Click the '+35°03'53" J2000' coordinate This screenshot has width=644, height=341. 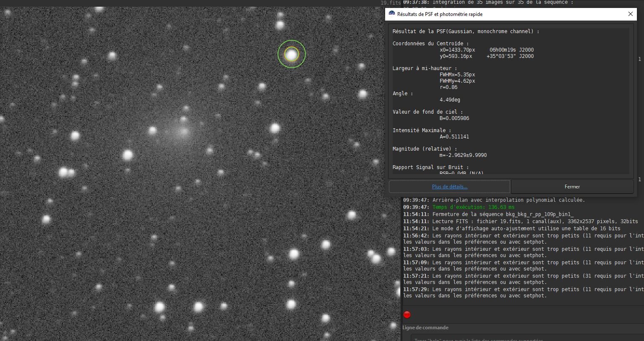(510, 56)
